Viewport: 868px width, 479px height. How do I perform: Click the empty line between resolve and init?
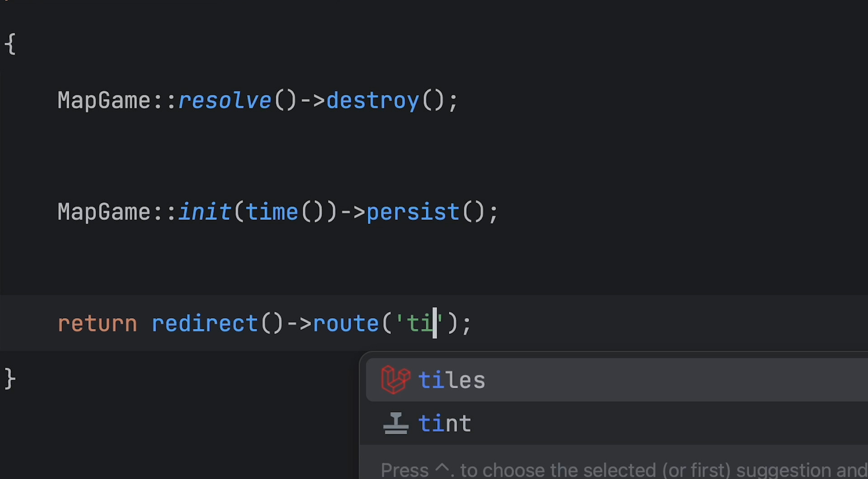(434, 156)
